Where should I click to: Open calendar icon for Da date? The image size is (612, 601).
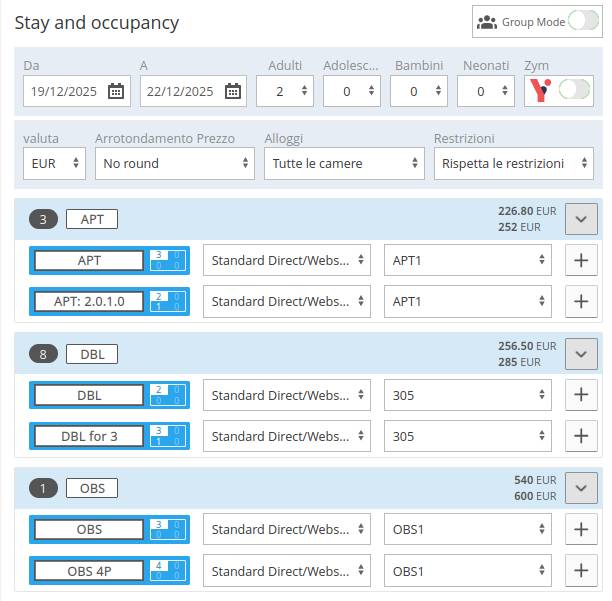(x=116, y=91)
